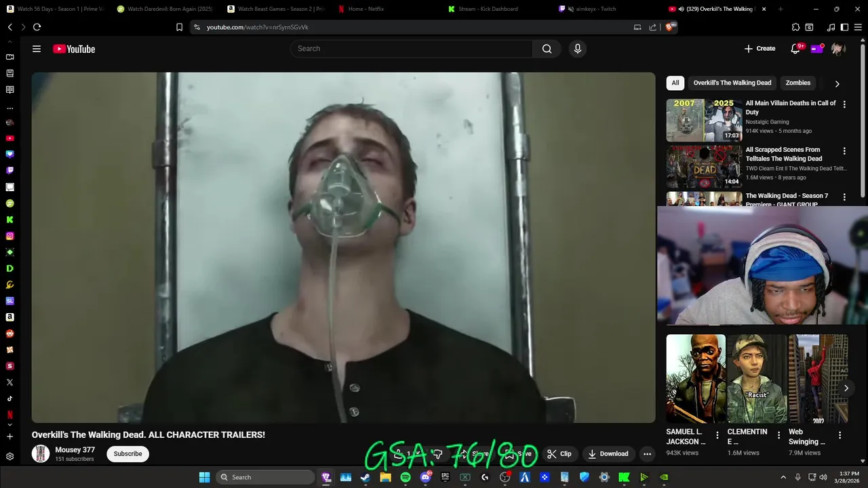Viewport: 868px width, 488px height.
Task: Start voice search with the microphone
Action: pos(578,49)
